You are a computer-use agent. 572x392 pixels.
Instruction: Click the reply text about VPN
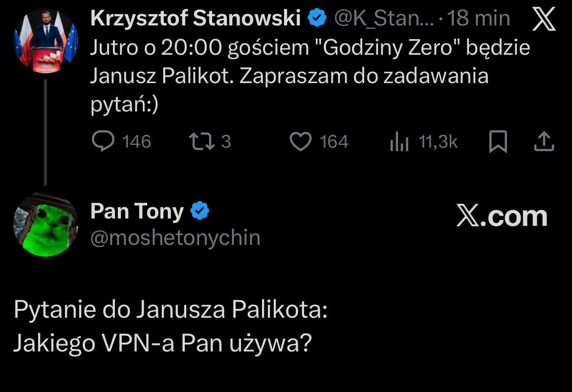click(x=170, y=327)
